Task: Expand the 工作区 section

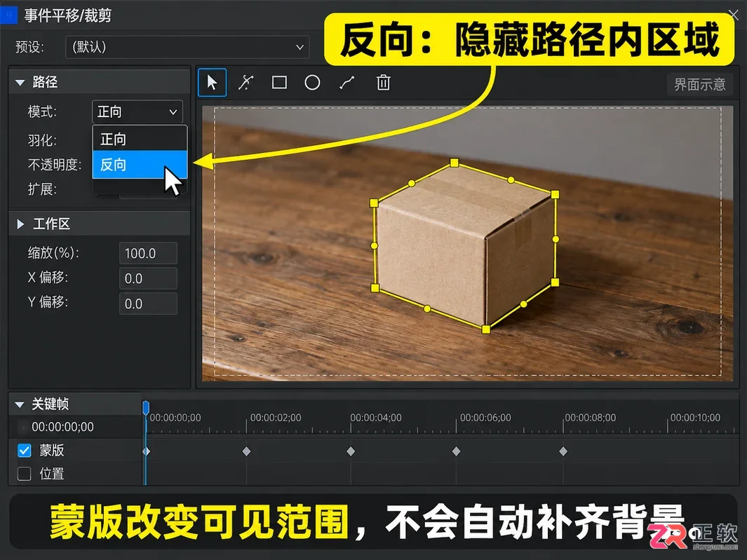Action: [20, 224]
